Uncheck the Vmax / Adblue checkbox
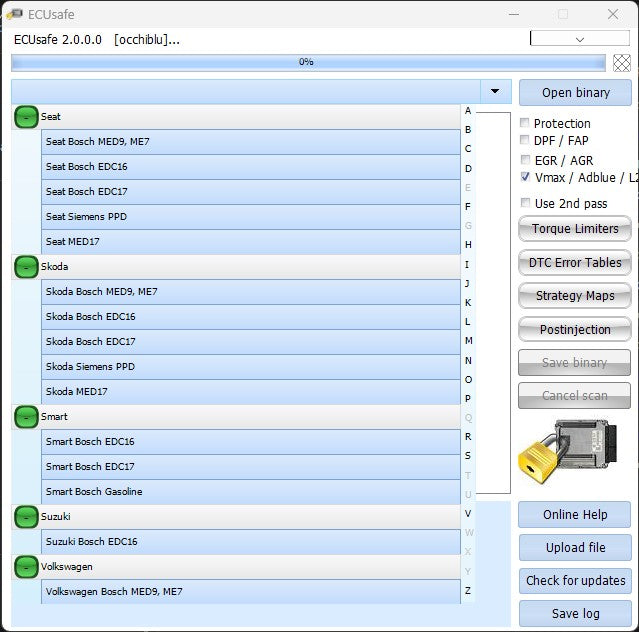639x632 pixels. click(x=525, y=176)
